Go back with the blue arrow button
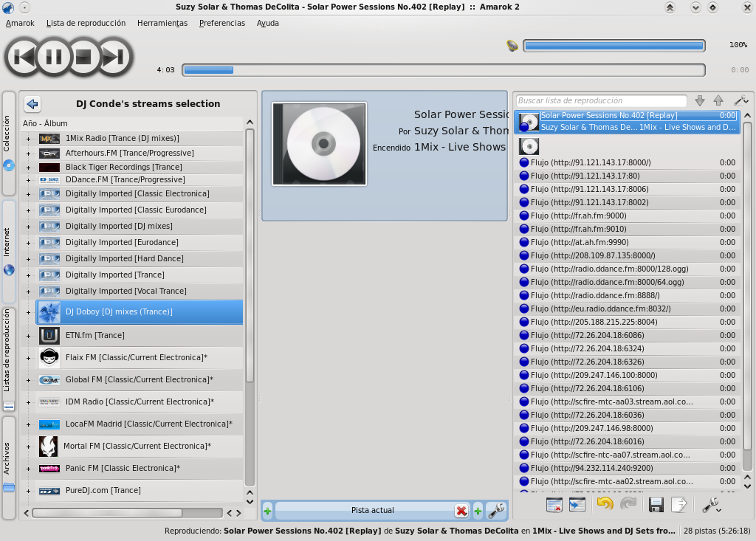The width and height of the screenshot is (756, 541). point(32,103)
